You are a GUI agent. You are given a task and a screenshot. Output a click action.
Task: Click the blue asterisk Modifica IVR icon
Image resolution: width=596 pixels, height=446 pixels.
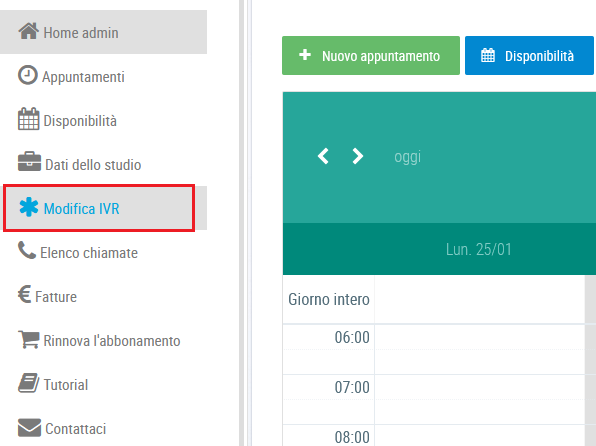pyautogui.click(x=29, y=208)
